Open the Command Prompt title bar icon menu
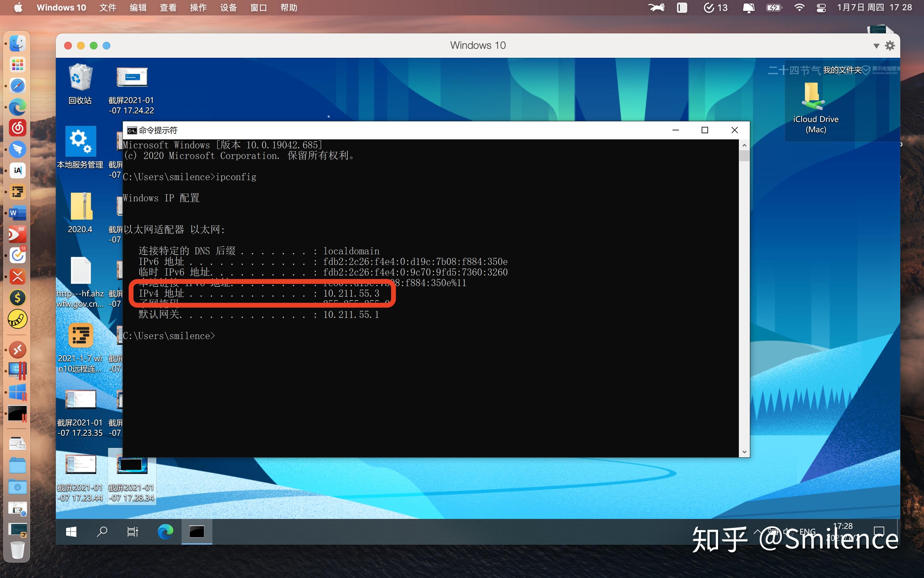 tap(132, 130)
